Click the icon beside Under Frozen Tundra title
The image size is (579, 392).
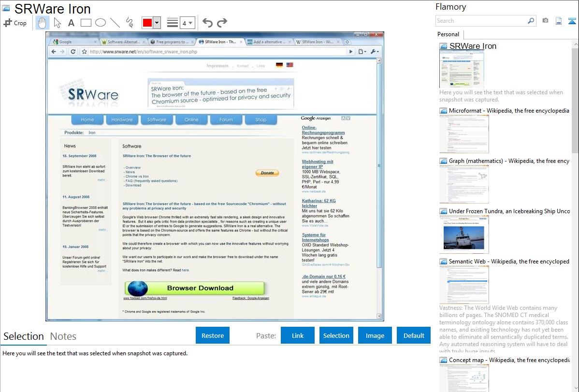[x=443, y=211]
